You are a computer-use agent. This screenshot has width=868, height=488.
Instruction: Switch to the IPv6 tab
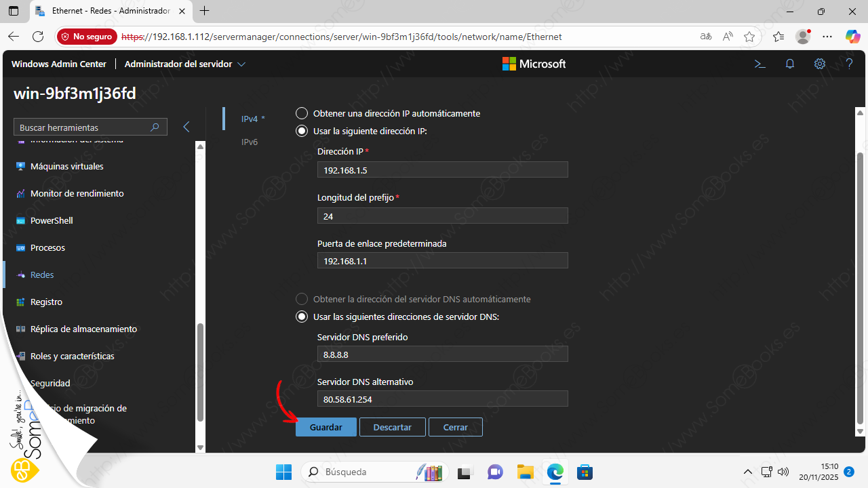250,142
